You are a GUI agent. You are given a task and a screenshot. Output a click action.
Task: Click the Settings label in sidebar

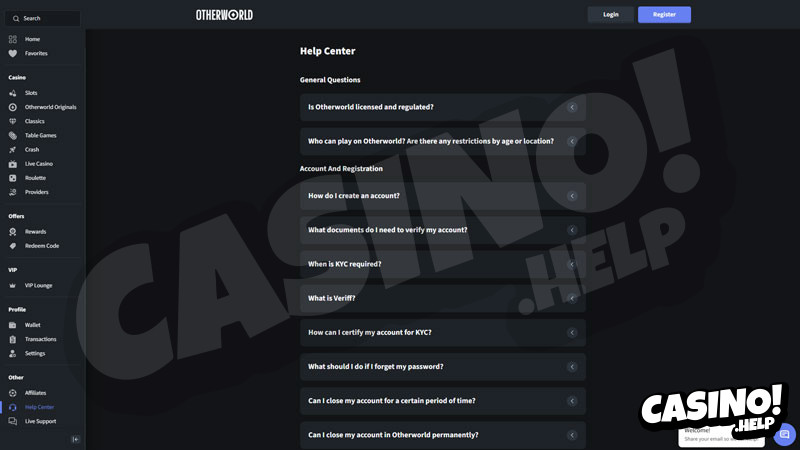(x=35, y=354)
